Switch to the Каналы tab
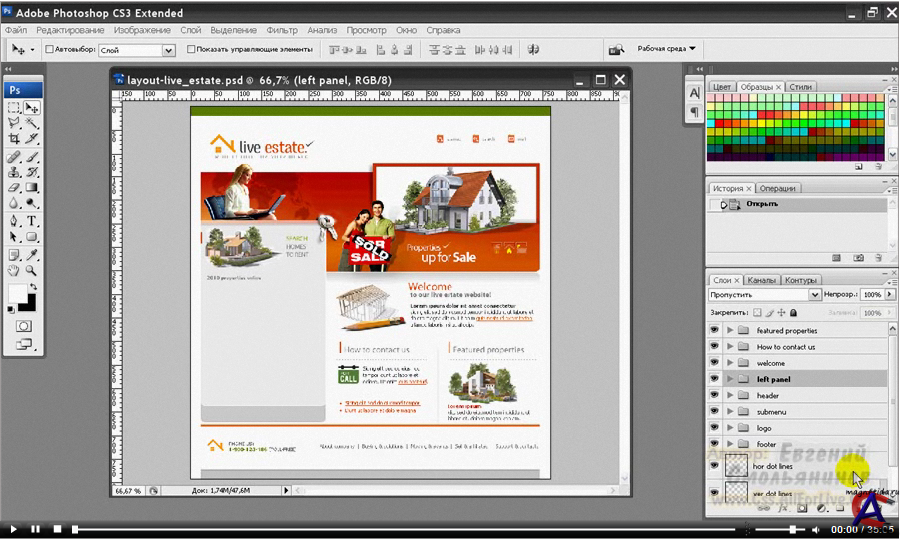900x539 pixels. pyautogui.click(x=761, y=280)
